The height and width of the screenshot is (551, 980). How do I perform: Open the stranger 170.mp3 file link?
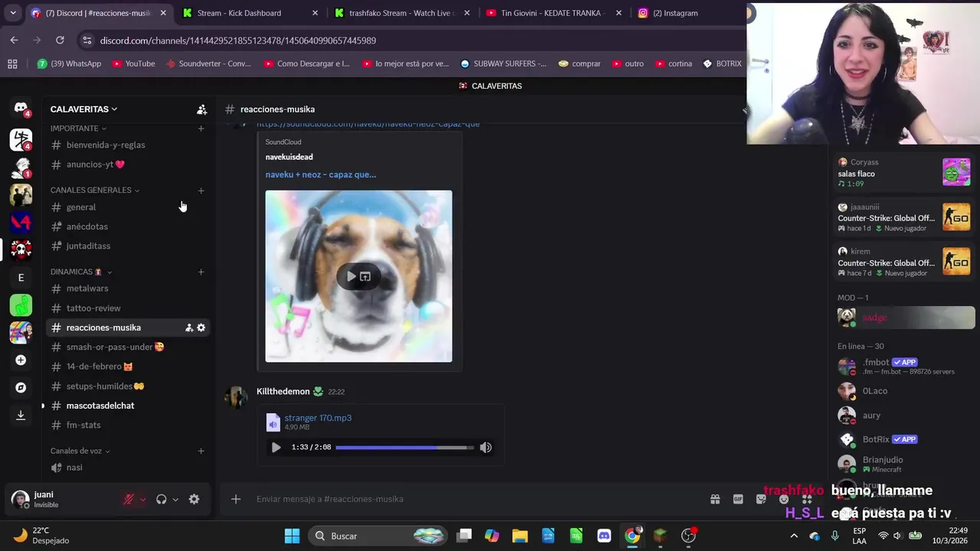point(318,418)
